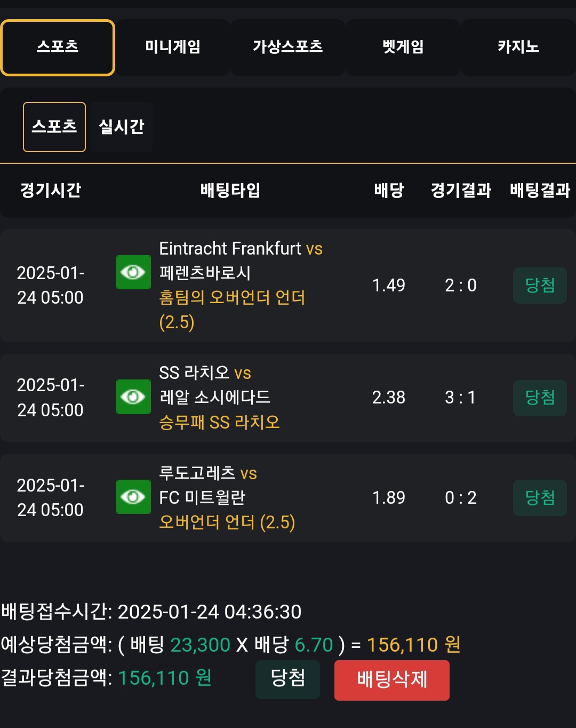Click the 당첨 badge for SS 라치오 row
576x728 pixels.
tap(540, 398)
